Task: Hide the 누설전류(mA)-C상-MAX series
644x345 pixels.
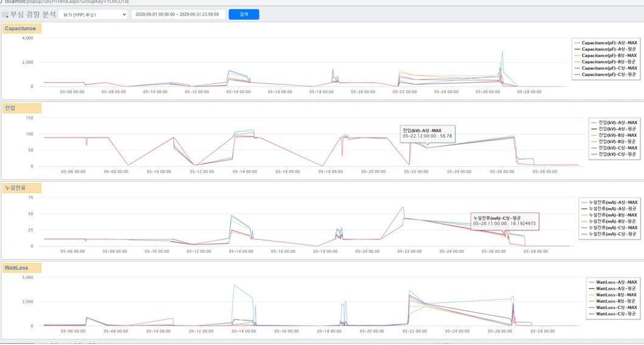Action: 609,228
